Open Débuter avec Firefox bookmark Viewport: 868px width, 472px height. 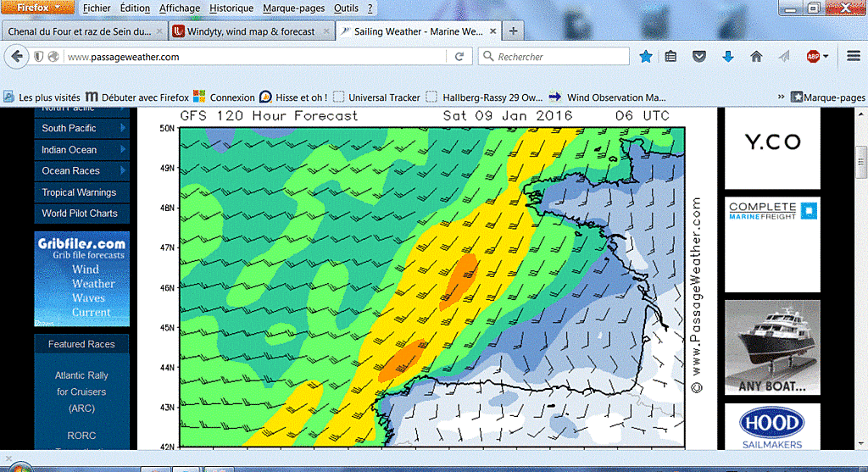pyautogui.click(x=138, y=97)
